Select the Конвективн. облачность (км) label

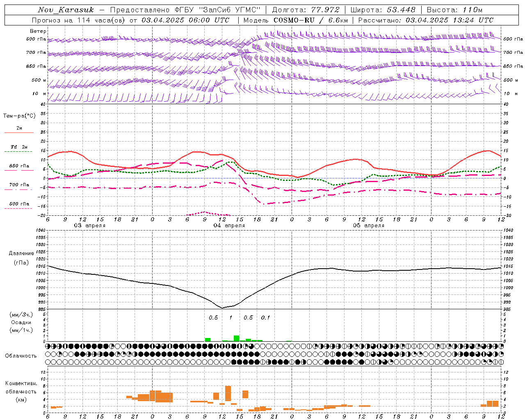(21, 391)
